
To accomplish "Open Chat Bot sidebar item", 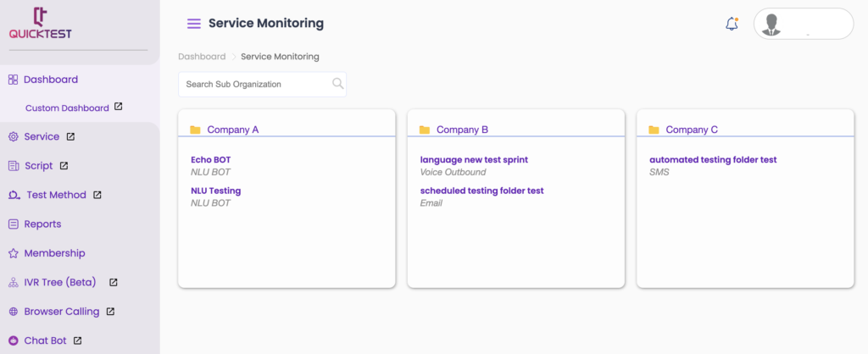I will tap(45, 340).
